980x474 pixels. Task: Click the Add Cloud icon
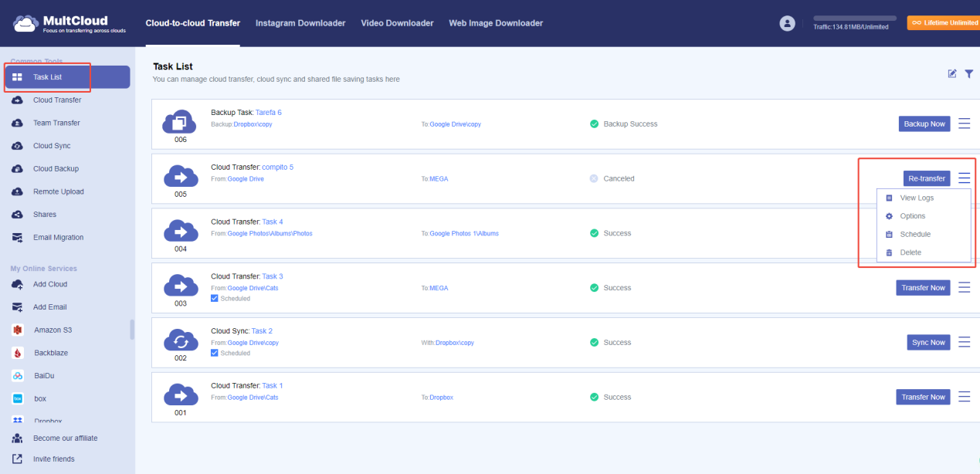click(x=17, y=284)
